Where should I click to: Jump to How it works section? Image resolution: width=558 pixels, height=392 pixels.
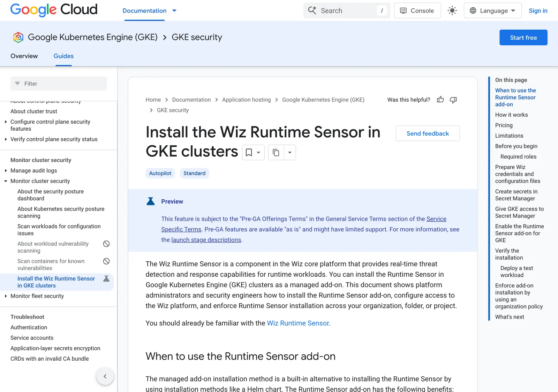click(511, 115)
